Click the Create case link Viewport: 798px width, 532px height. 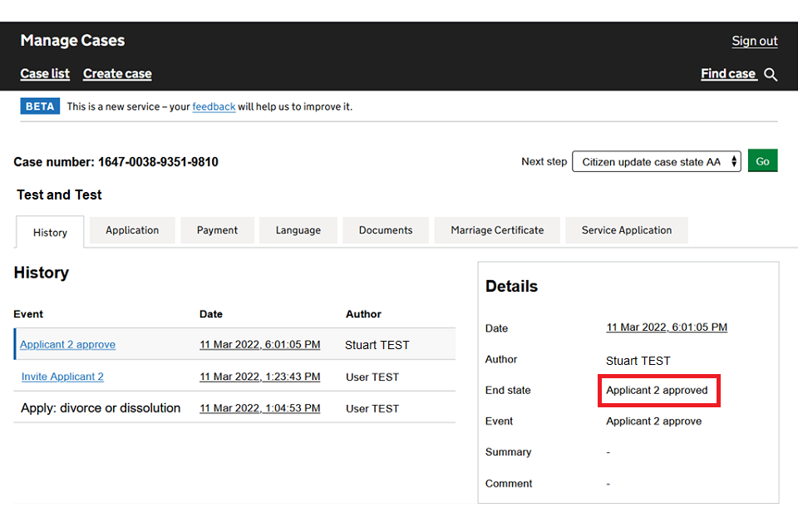point(117,74)
